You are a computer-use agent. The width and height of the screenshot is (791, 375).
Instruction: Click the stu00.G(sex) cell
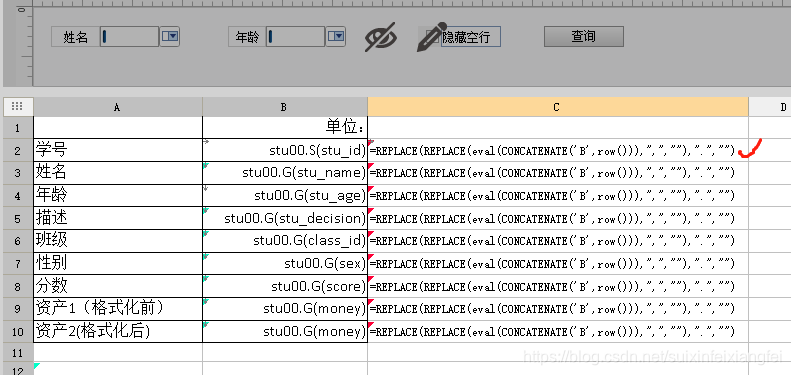coord(285,264)
